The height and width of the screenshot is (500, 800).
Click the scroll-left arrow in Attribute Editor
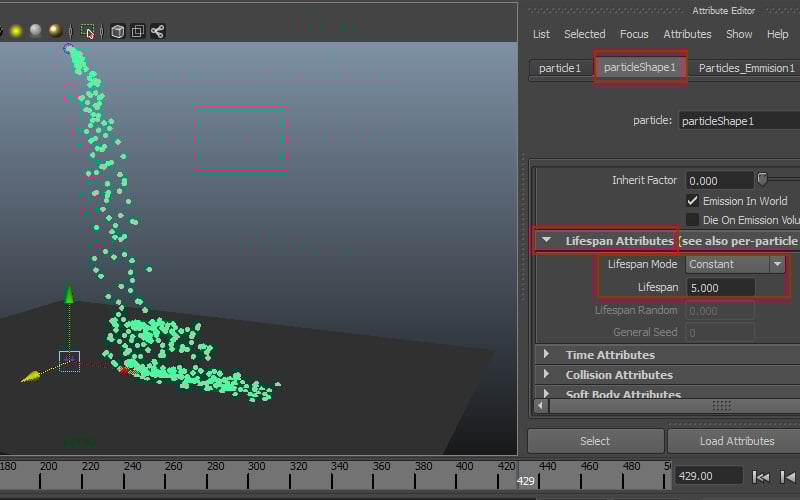[x=541, y=406]
